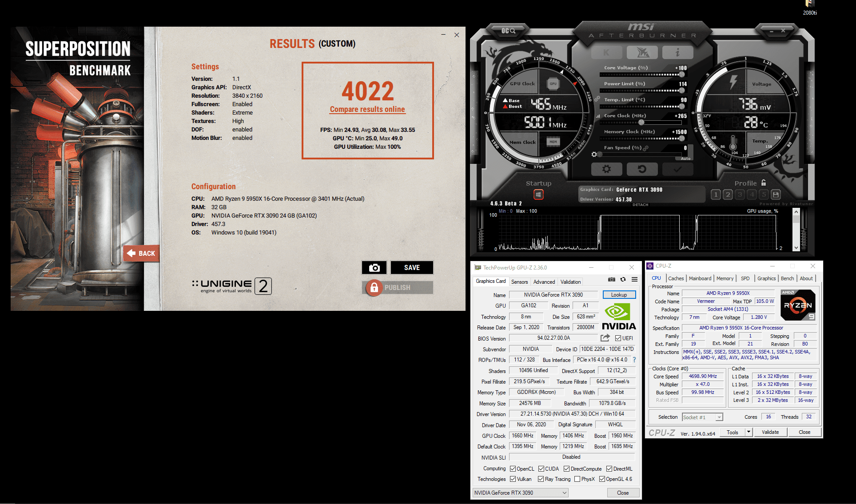This screenshot has width=856, height=504.
Task: Open the OC Scanner in Afterburner
Action: [x=508, y=31]
